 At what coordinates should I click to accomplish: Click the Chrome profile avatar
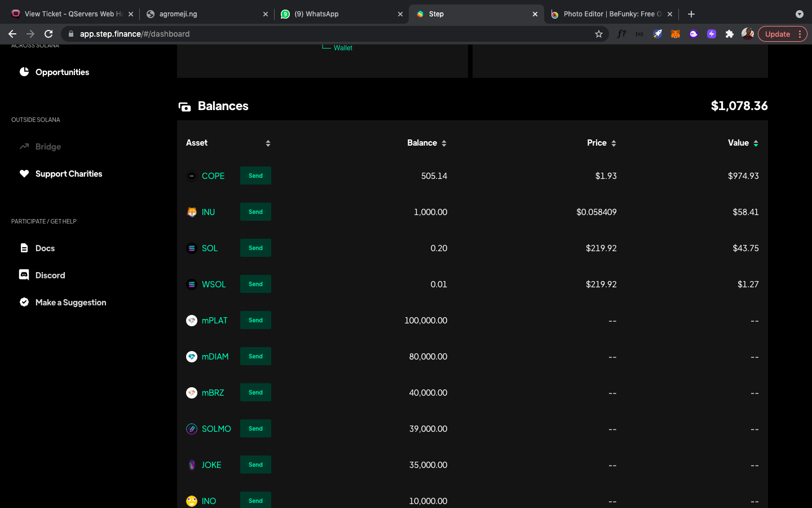coord(748,34)
